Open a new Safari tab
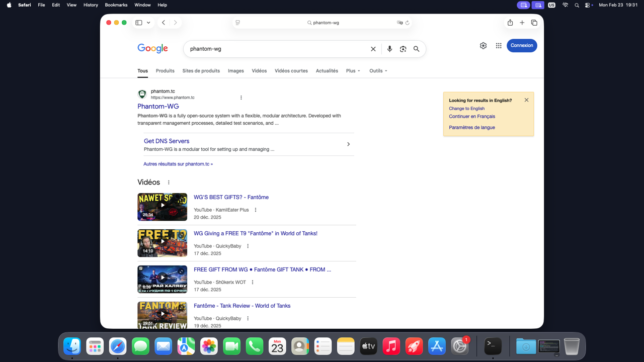The width and height of the screenshot is (644, 362). coord(522,23)
